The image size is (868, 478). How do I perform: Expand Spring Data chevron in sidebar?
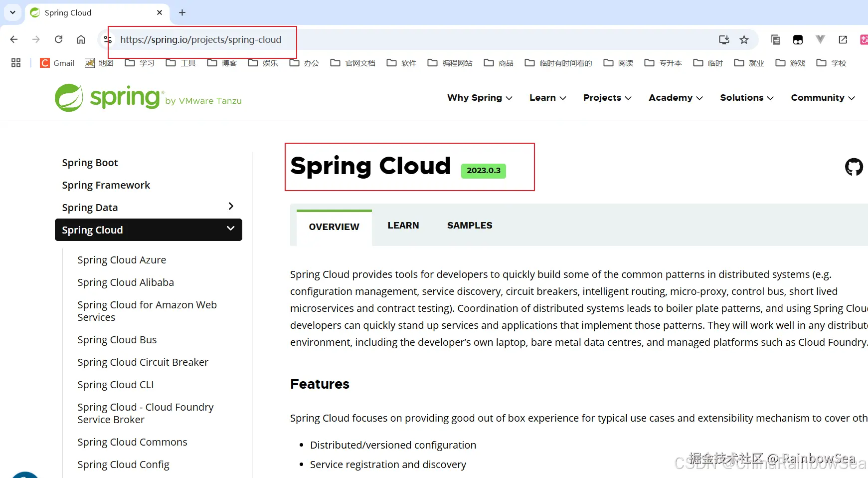[231, 206]
